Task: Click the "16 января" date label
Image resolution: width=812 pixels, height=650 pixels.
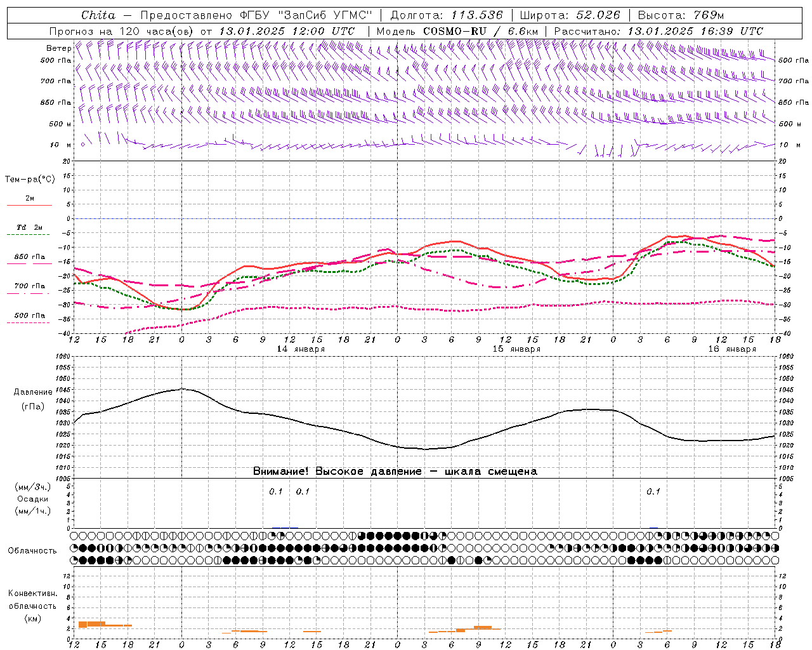Action: coord(732,349)
